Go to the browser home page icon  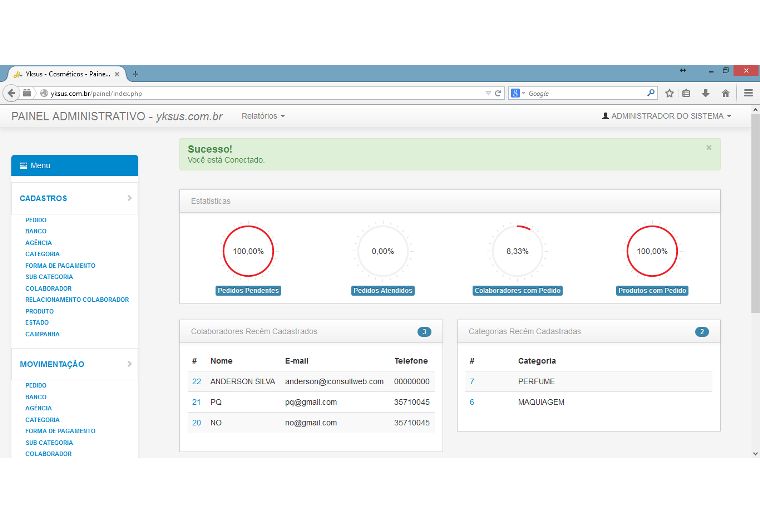pos(724,93)
